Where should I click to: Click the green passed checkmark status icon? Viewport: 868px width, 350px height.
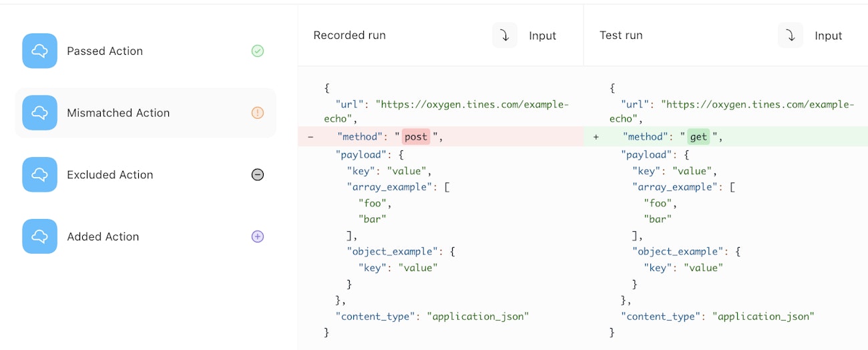pyautogui.click(x=257, y=51)
